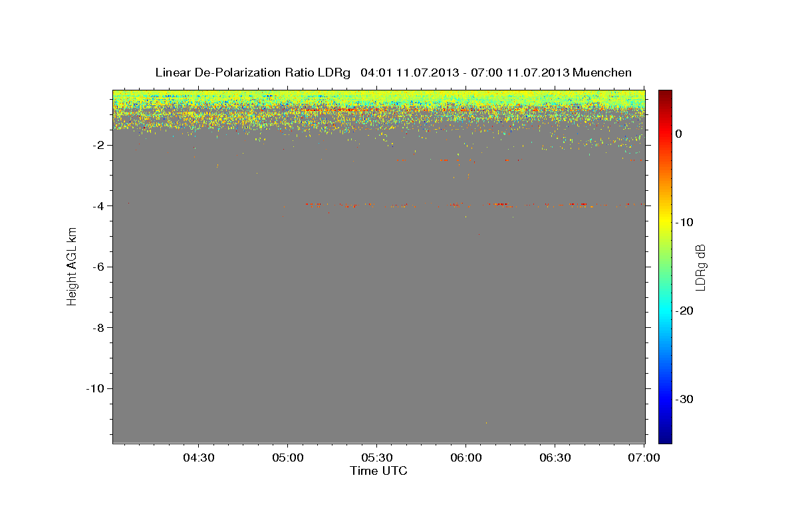Viewport: 798px width, 532px height.
Task: Click the dark blue bottom of the colorbar
Action: pyautogui.click(x=665, y=439)
